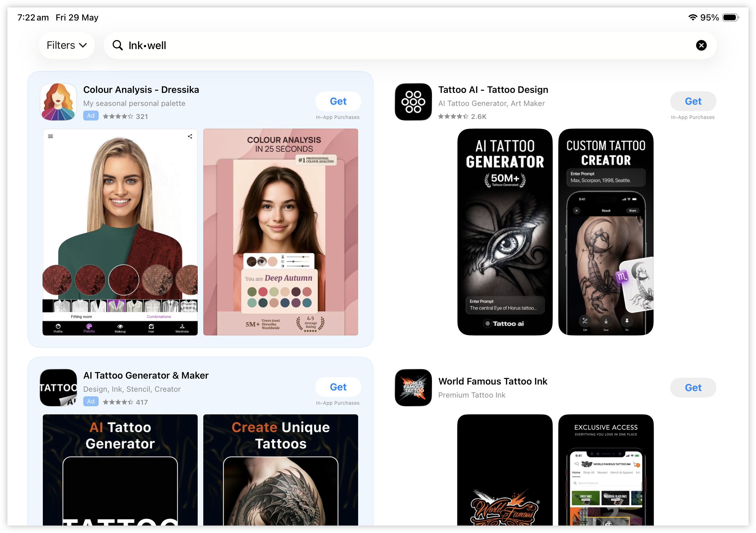Click 'Premium Tattoo Ink' subtitle

[x=471, y=395]
